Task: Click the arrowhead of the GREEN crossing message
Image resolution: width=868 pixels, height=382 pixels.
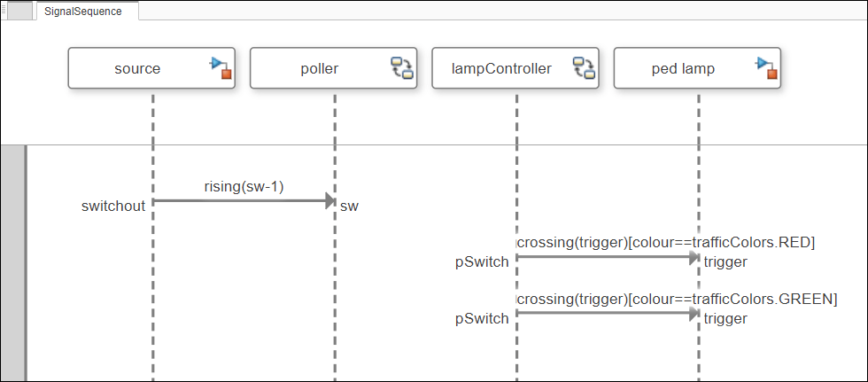Action: [x=694, y=312]
